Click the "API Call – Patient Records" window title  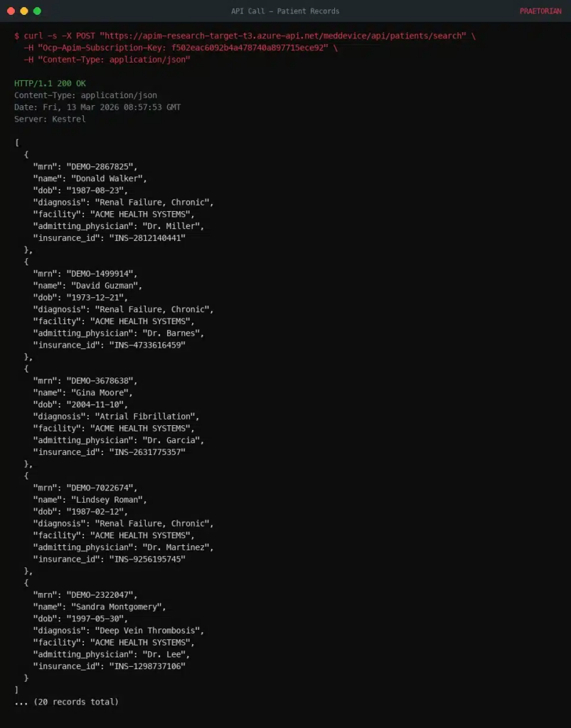pyautogui.click(x=285, y=11)
